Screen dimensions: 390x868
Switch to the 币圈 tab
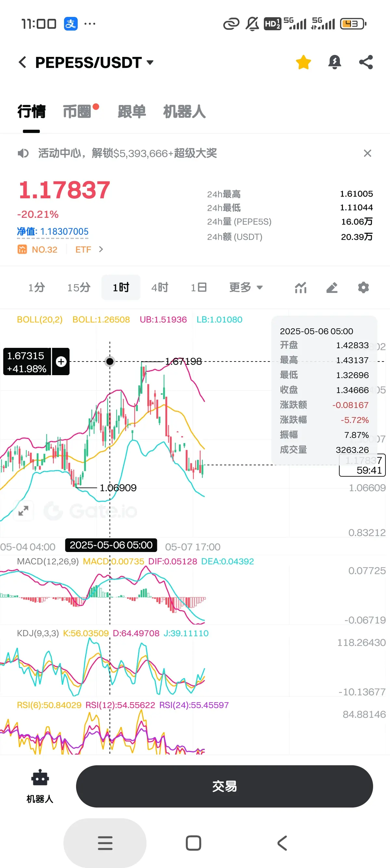[x=77, y=112]
